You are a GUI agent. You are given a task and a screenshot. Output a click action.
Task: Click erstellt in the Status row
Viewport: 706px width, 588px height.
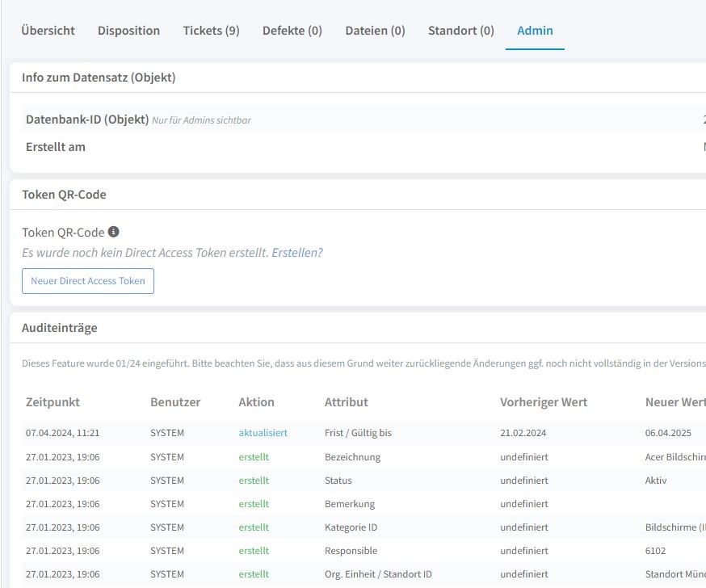click(x=254, y=481)
